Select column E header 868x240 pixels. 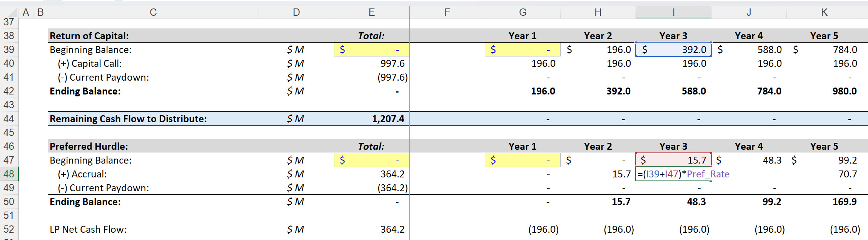pyautogui.click(x=372, y=12)
